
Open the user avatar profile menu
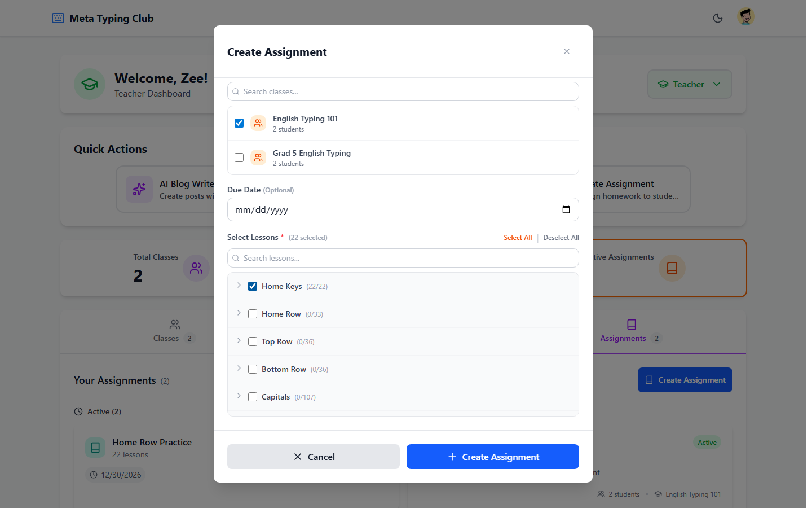coord(745,17)
